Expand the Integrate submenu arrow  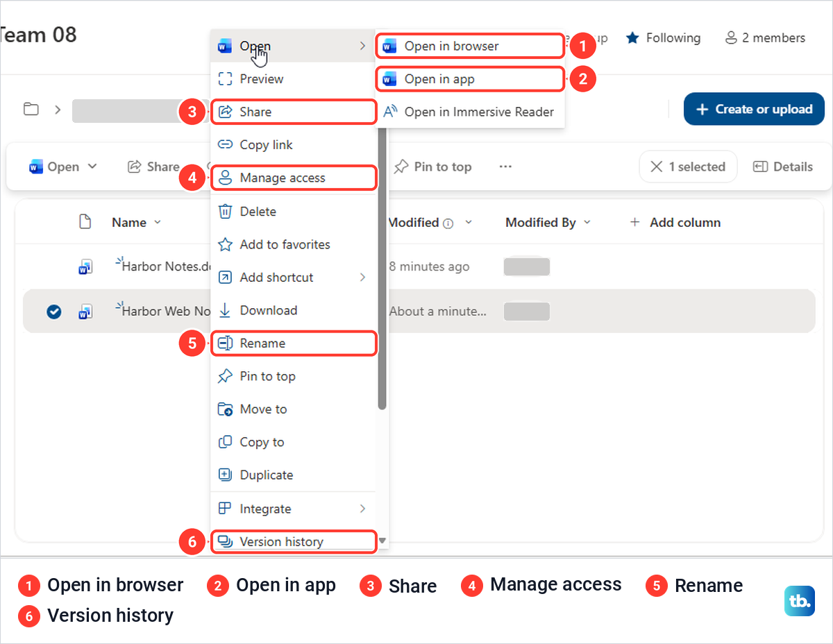(362, 509)
